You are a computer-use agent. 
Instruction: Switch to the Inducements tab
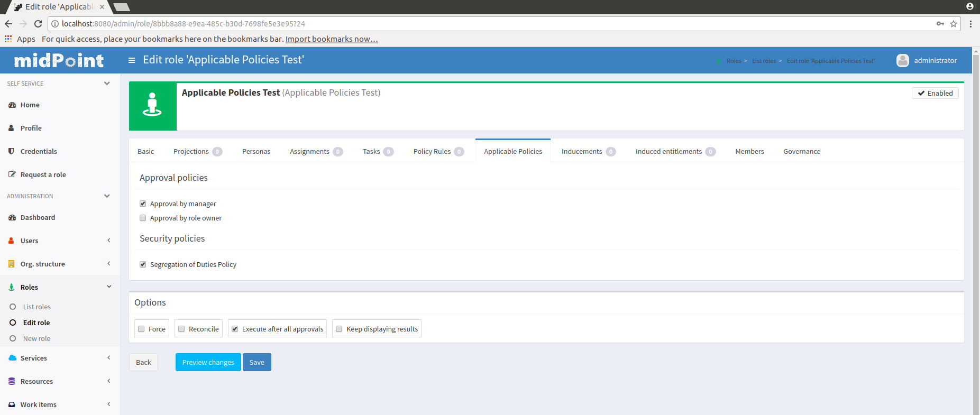[x=582, y=151]
